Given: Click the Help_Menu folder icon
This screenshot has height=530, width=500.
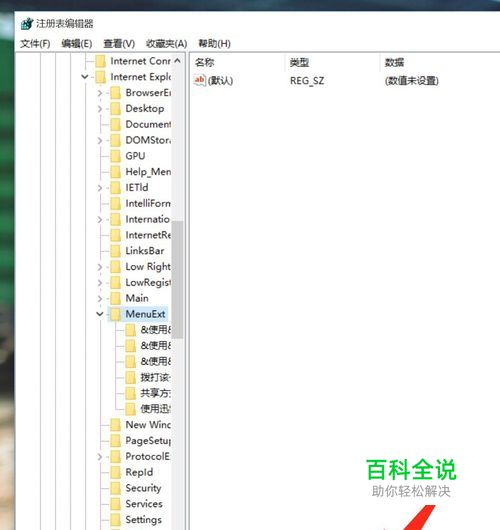Looking at the screenshot, I should point(116,172).
